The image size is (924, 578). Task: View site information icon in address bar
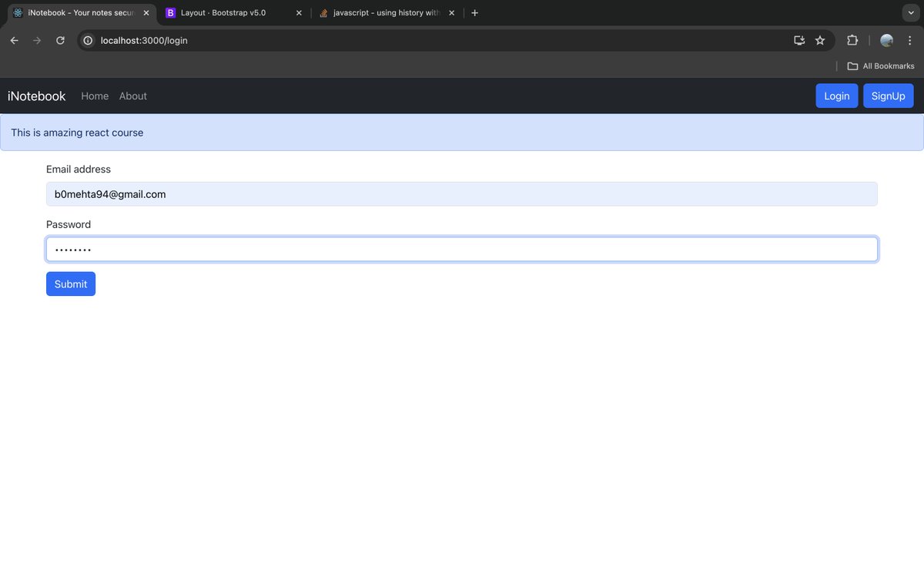[88, 40]
